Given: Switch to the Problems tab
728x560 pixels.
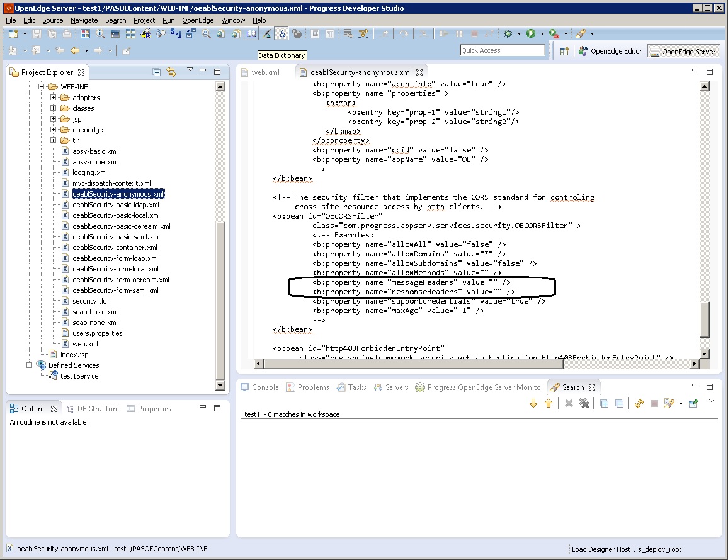Looking at the screenshot, I should (308, 387).
